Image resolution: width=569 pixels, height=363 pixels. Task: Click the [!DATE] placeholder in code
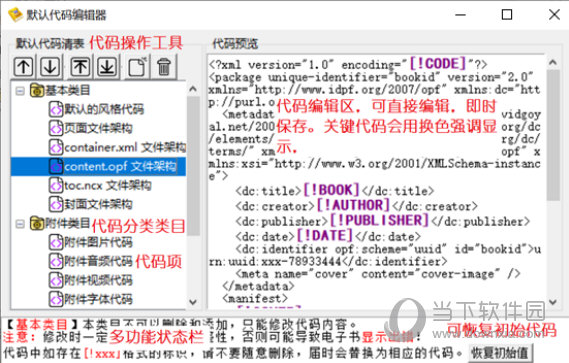click(325, 236)
